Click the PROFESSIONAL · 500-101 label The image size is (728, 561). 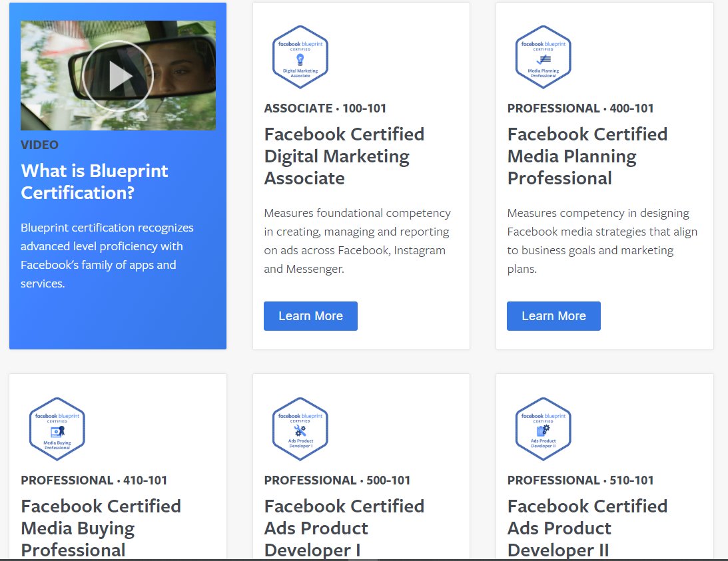(x=337, y=480)
